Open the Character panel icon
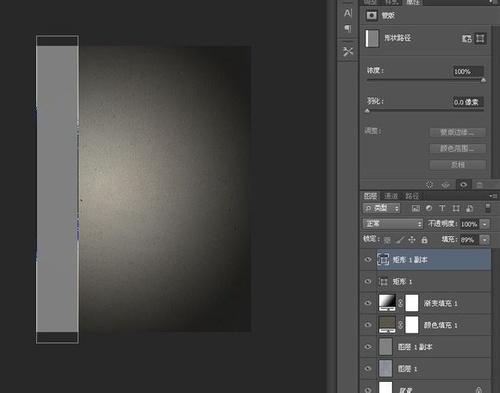Viewport: 500px width, 393px height. pos(348,13)
